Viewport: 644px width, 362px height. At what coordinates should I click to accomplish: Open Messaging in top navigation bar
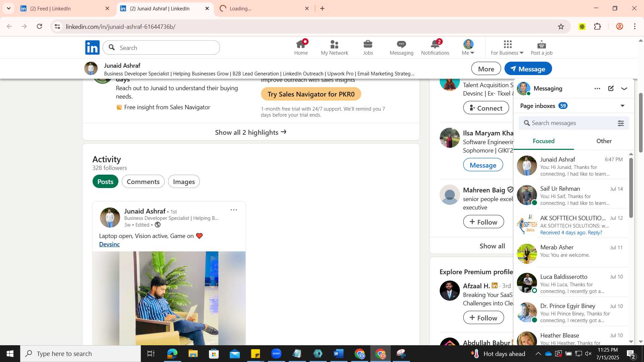pyautogui.click(x=401, y=47)
